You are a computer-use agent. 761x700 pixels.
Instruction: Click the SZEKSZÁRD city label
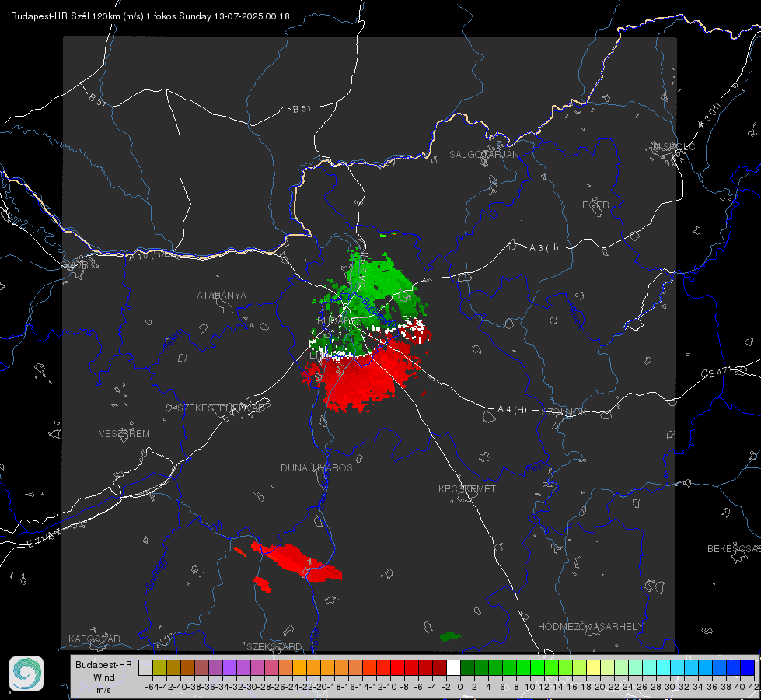click(x=274, y=646)
